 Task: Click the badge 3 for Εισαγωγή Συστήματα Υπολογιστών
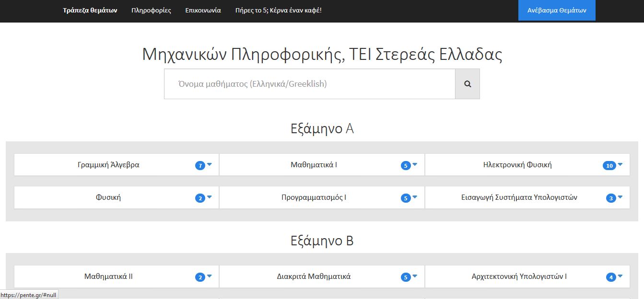point(610,198)
